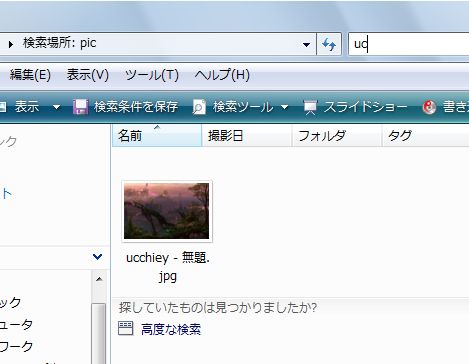The width and height of the screenshot is (469, 364).
Task: Click the navigation pane vertical scrollbar thumb
Action: pos(99,333)
